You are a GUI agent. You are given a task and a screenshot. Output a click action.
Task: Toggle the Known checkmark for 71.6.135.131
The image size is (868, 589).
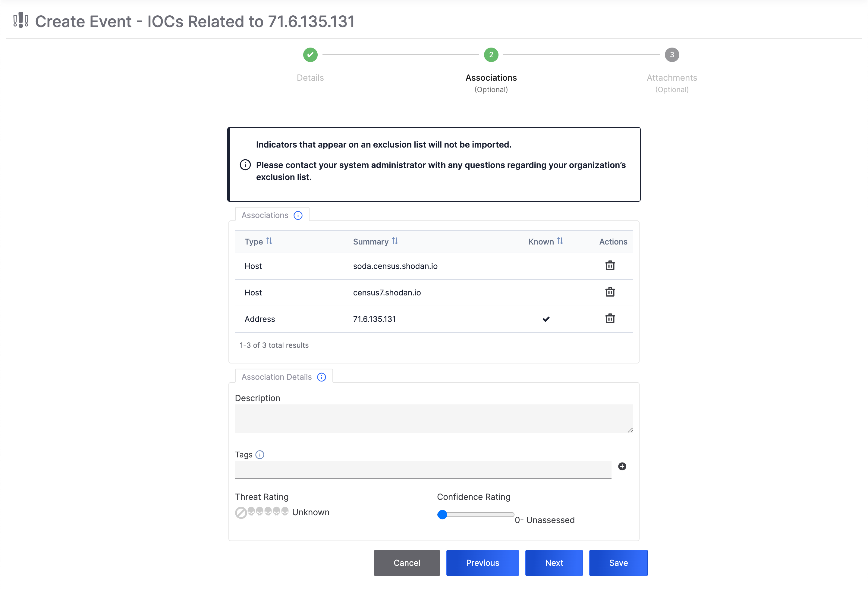tap(546, 318)
